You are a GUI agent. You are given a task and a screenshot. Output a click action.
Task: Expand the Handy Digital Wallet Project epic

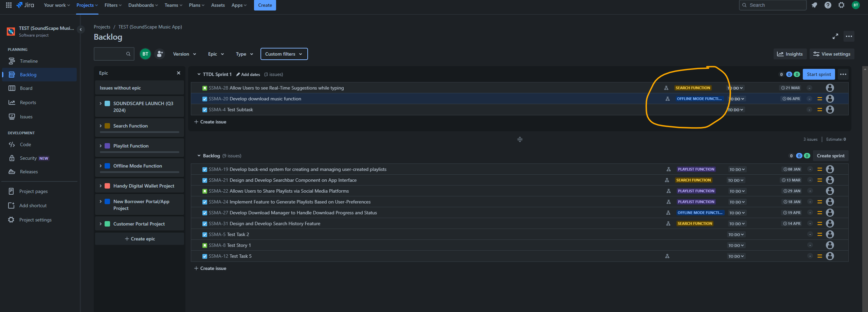[101, 186]
